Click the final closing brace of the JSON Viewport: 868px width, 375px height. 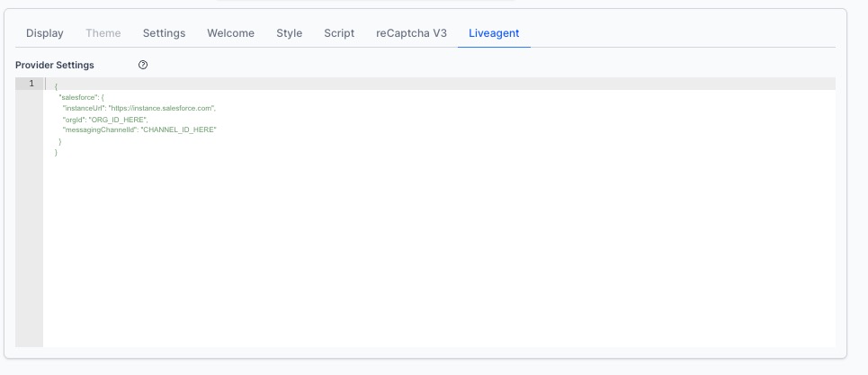pos(56,152)
